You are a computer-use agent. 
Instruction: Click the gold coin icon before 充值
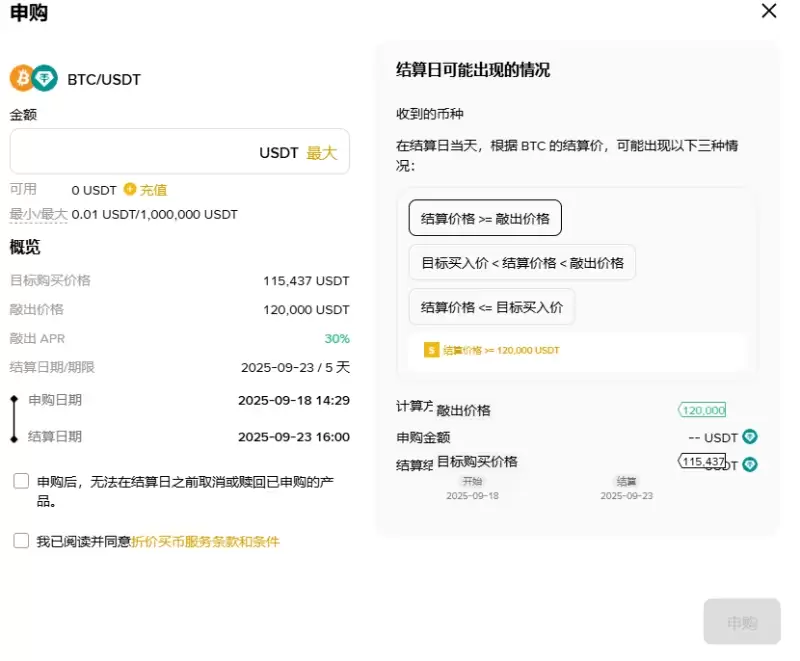pyautogui.click(x=131, y=190)
